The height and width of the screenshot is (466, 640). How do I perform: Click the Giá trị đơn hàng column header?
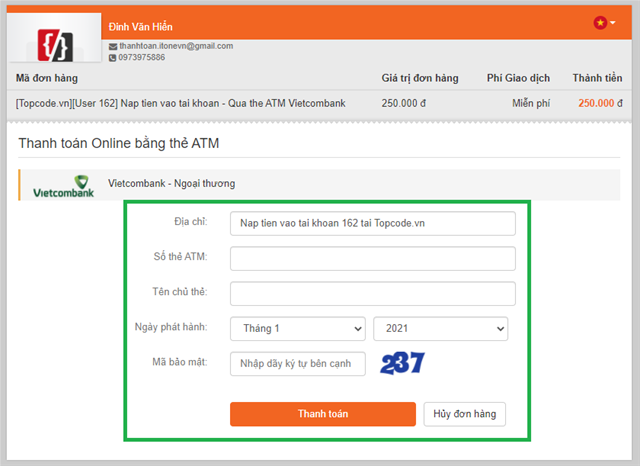coord(420,78)
